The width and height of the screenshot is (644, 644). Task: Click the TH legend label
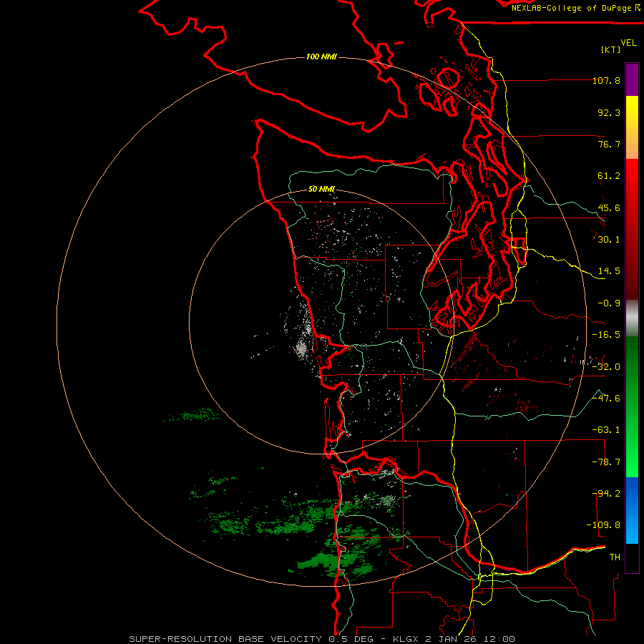coord(615,557)
